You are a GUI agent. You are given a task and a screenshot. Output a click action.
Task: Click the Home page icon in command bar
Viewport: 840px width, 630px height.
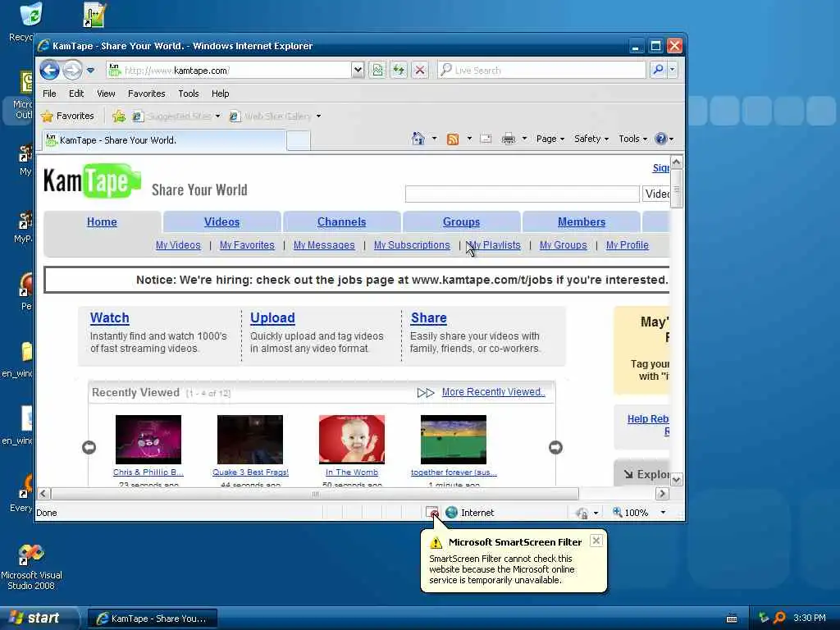(x=418, y=139)
